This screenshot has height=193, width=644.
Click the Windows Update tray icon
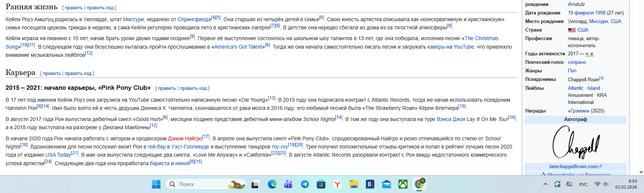coord(557,184)
